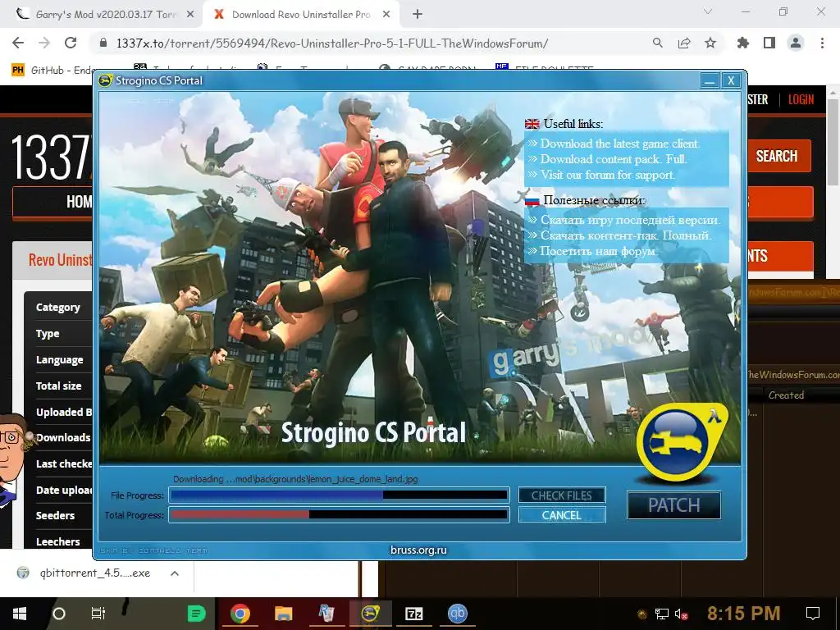Open Chrome three-dot menu
Image resolution: width=840 pixels, height=630 pixels.
[822, 43]
